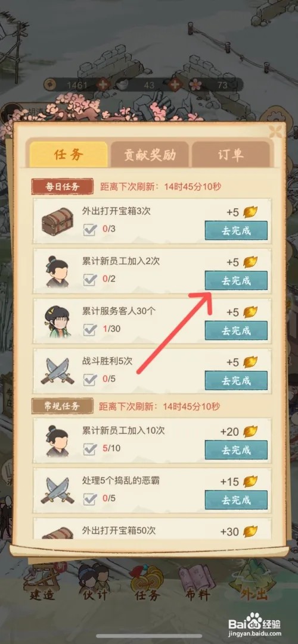Select the 任务 tab at the panel top
298x644 pixels.
[x=69, y=154]
